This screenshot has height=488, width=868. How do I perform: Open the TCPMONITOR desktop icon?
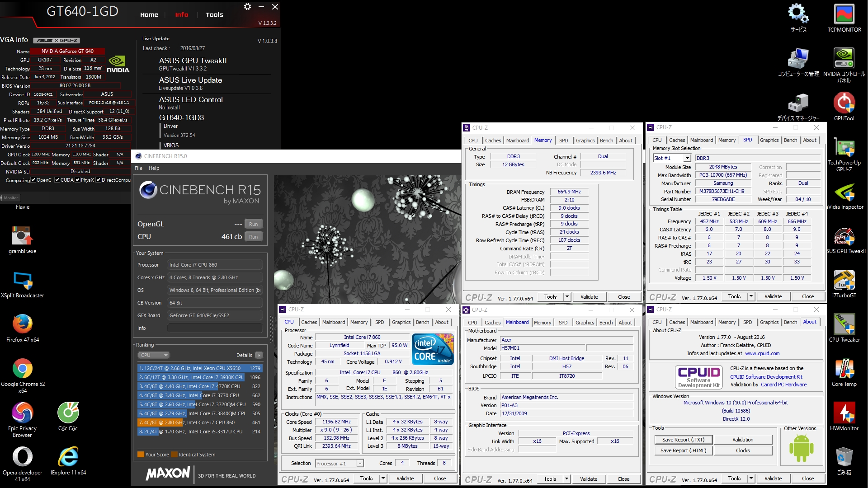(x=844, y=18)
